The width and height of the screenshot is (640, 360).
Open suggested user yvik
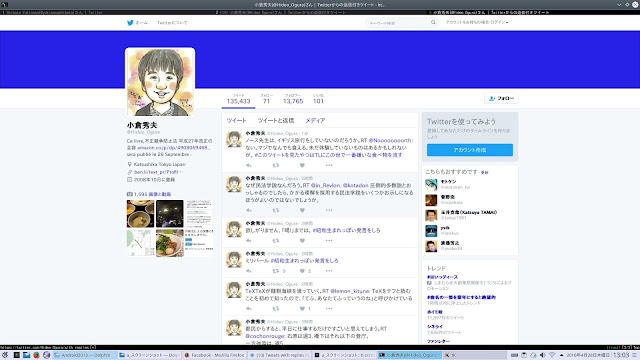[445, 228]
